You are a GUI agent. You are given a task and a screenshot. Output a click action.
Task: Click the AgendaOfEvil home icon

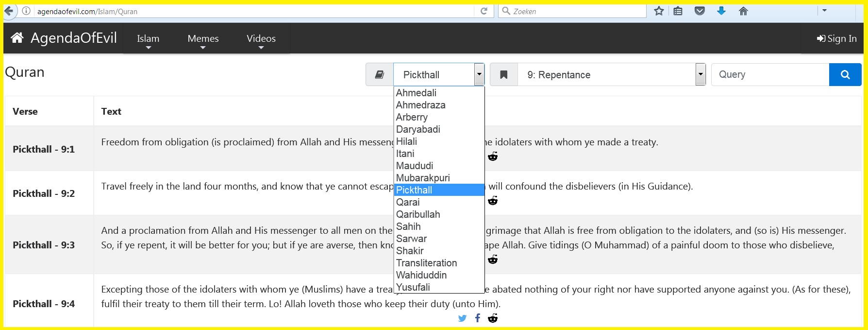[17, 38]
